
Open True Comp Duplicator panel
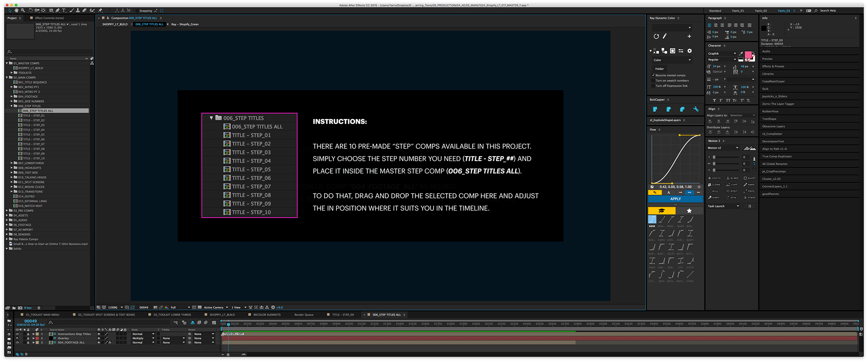coord(777,156)
